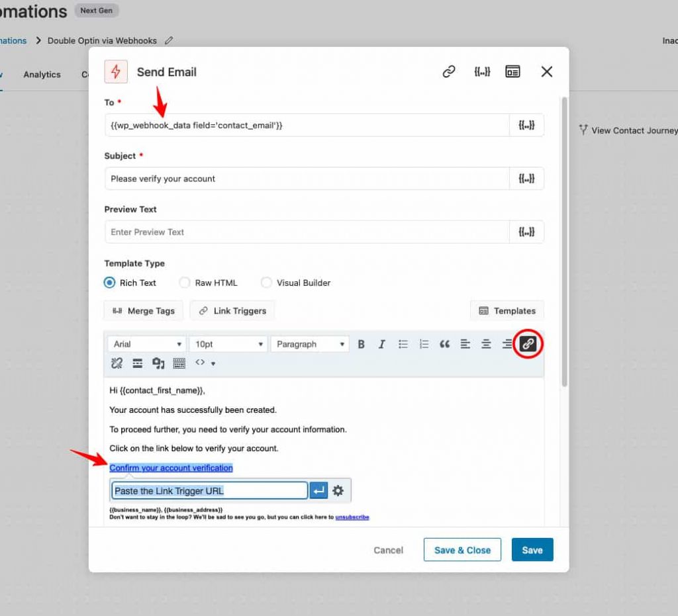
Task: Open the Templates button
Action: (x=507, y=310)
